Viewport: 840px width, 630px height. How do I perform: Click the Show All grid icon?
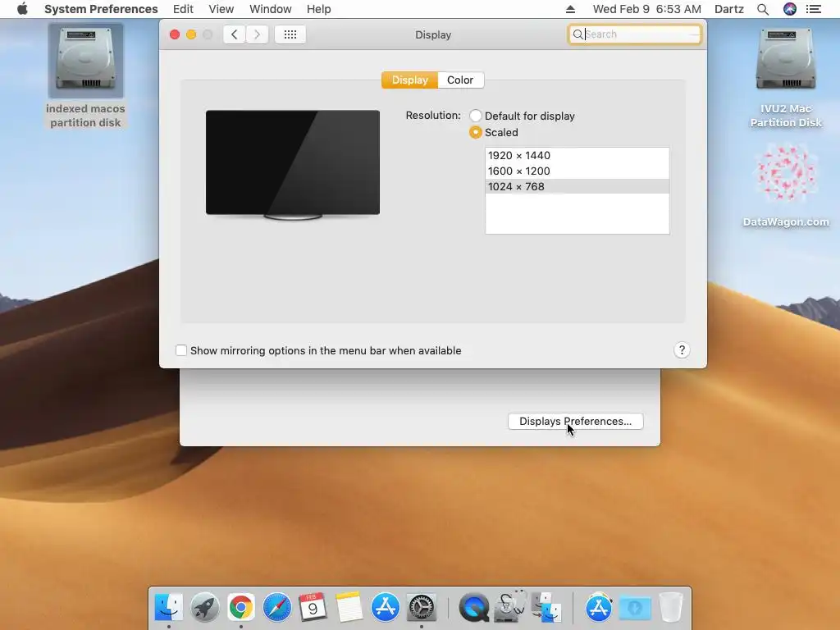tap(290, 34)
